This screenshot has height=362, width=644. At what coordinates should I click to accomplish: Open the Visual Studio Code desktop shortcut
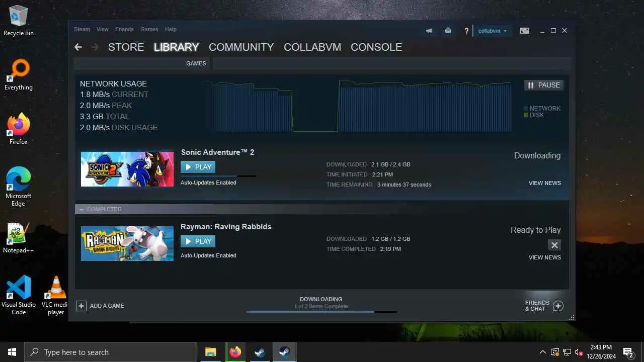(19, 295)
